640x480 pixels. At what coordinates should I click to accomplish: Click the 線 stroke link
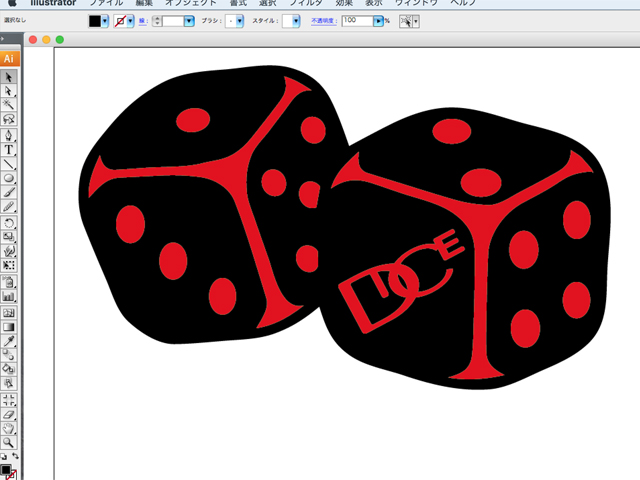(x=143, y=21)
